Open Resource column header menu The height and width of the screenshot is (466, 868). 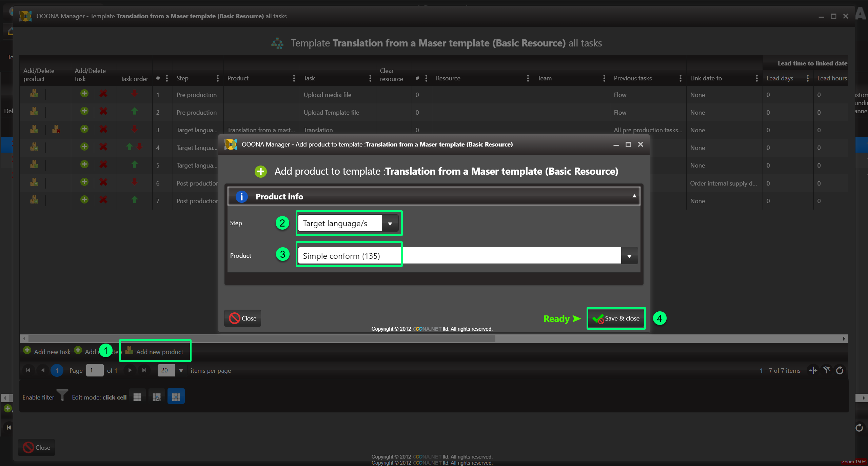(x=528, y=78)
